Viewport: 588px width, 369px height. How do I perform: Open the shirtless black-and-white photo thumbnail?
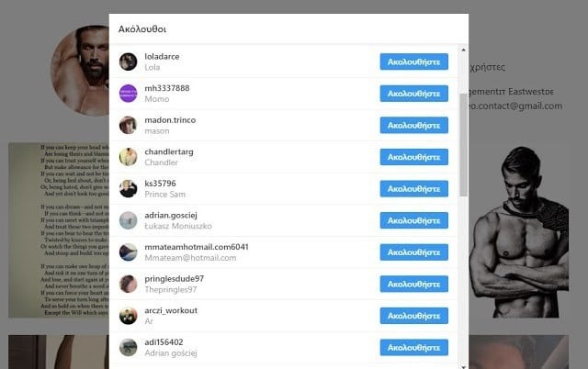[519, 230]
